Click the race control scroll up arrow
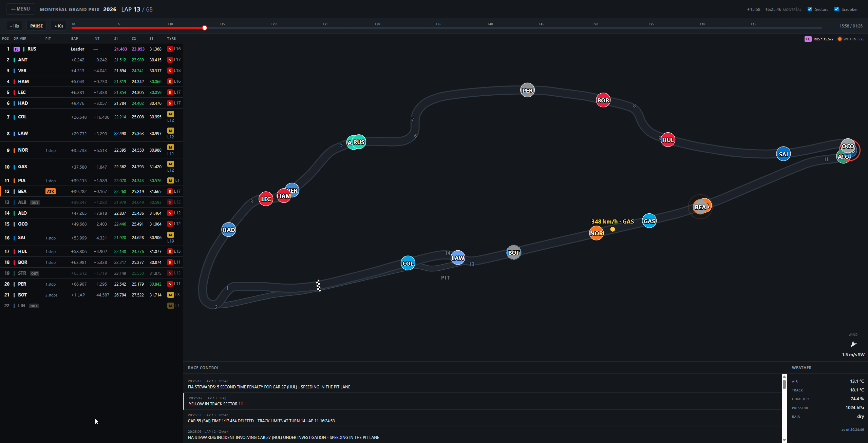This screenshot has height=443, width=868. 784,377
